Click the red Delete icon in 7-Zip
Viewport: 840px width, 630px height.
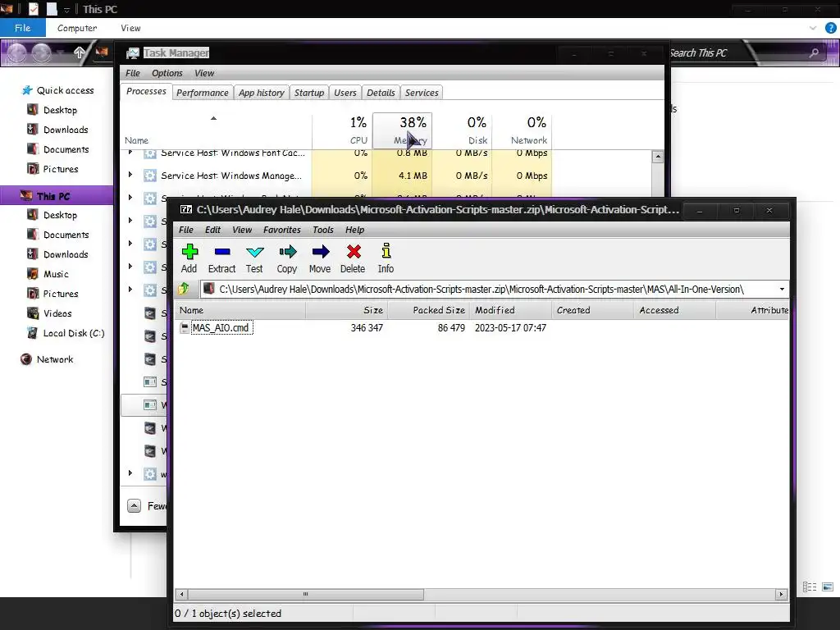tap(354, 252)
